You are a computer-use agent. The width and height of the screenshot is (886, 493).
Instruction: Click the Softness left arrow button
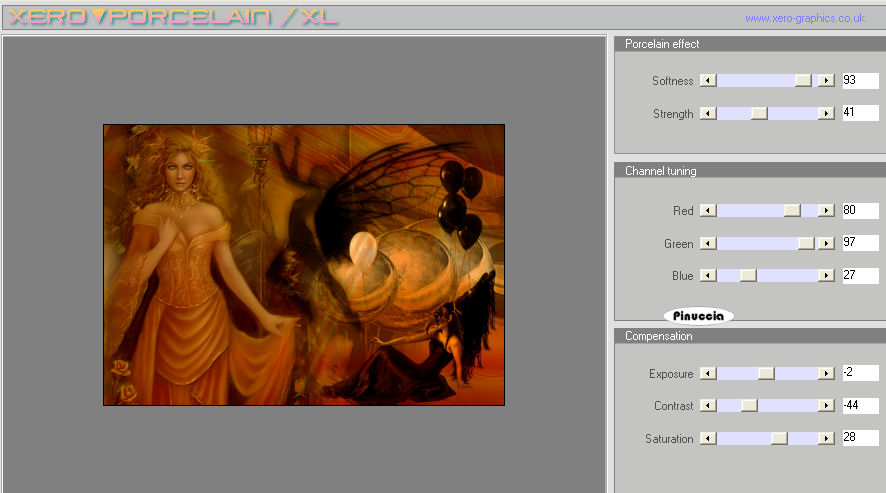(708, 80)
